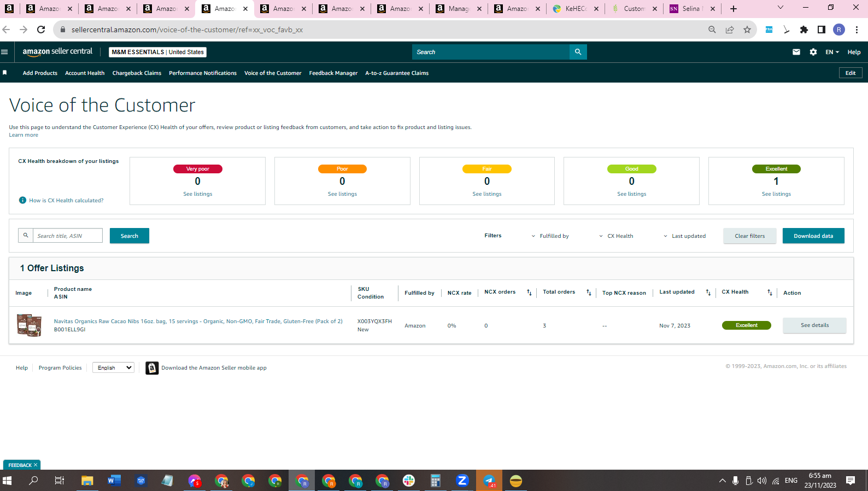Open the EN language dropdown in header
This screenshot has height=491, width=868.
(x=832, y=52)
